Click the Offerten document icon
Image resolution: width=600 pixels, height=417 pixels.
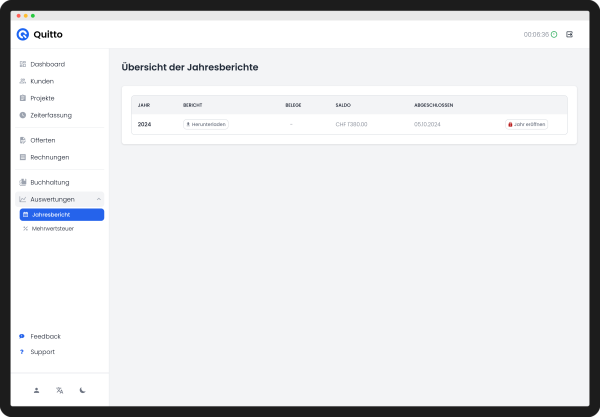coord(23,140)
